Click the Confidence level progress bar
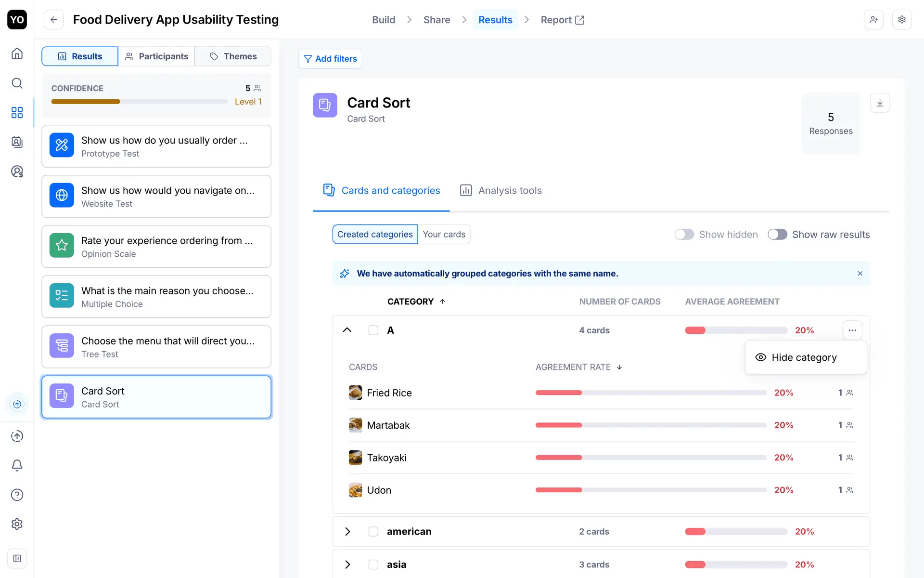This screenshot has width=924, height=578. point(140,102)
